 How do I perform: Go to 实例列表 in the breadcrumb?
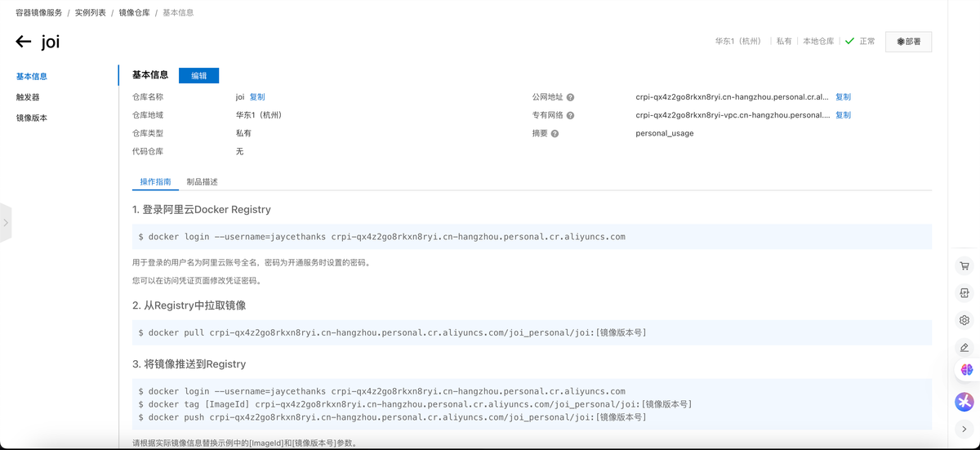click(x=90, y=13)
